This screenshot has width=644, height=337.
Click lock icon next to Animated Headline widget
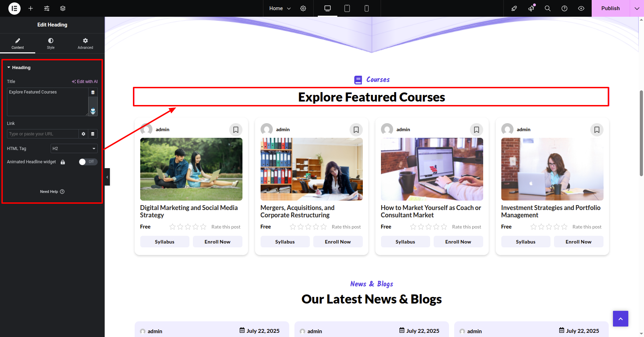63,162
